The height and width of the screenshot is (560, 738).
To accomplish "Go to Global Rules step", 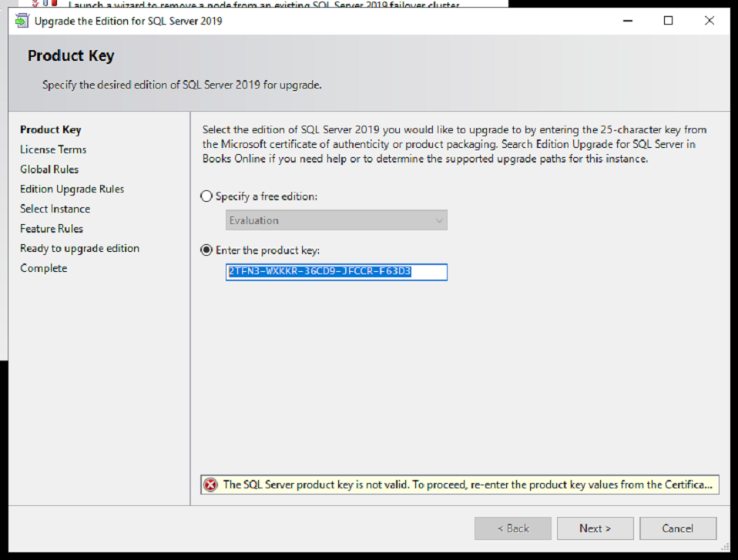I will click(x=49, y=169).
